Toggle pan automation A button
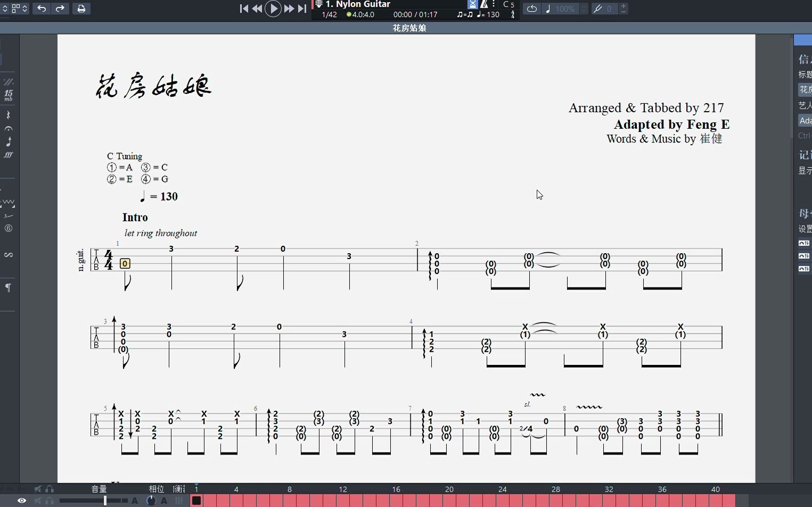The height and width of the screenshot is (507, 812). click(164, 501)
